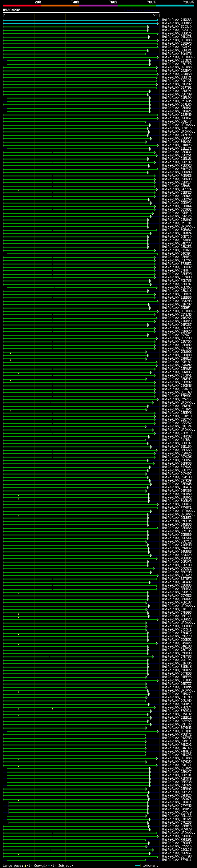The height and width of the screenshot is (868, 197).
Task: Select hit label UniRef100_C8NEH2
Action: point(177,406)
